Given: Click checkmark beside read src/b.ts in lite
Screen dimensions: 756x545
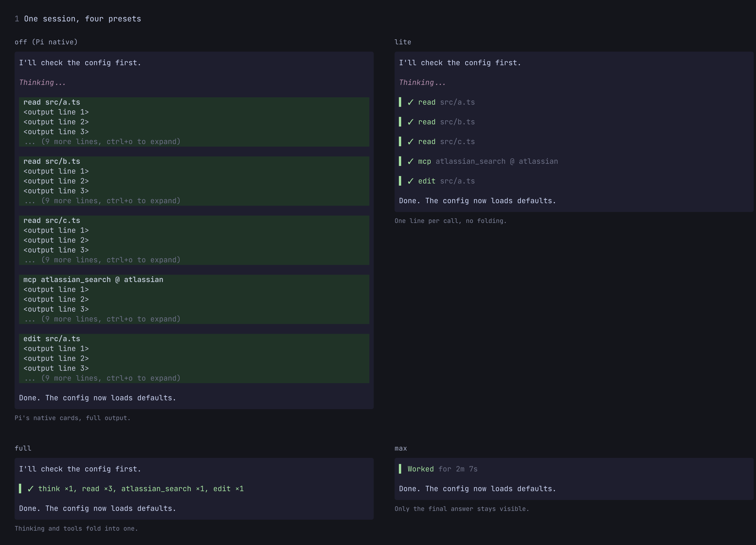Looking at the screenshot, I should coord(410,122).
